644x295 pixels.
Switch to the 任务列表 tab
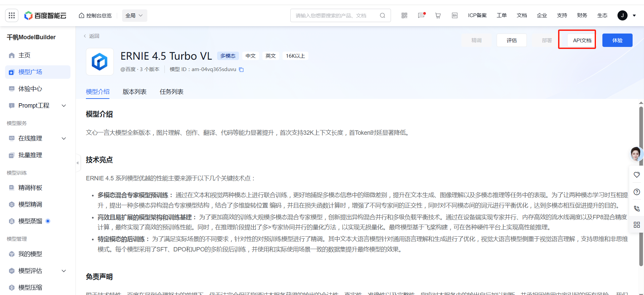coord(171,92)
